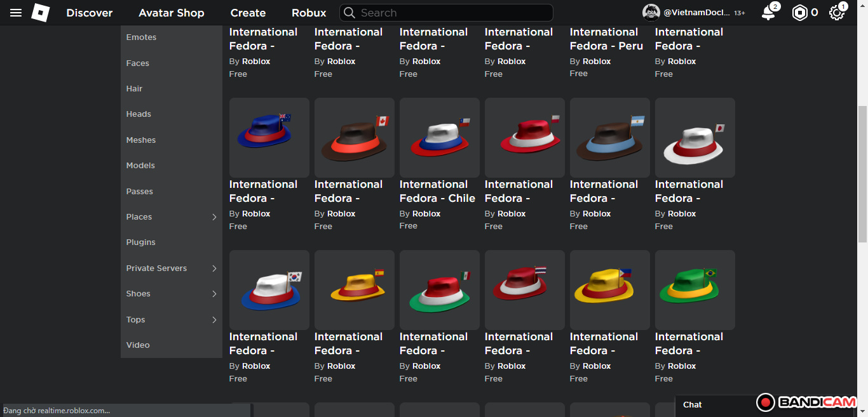Expand the Tops category chevron
868x417 pixels.
(214, 320)
